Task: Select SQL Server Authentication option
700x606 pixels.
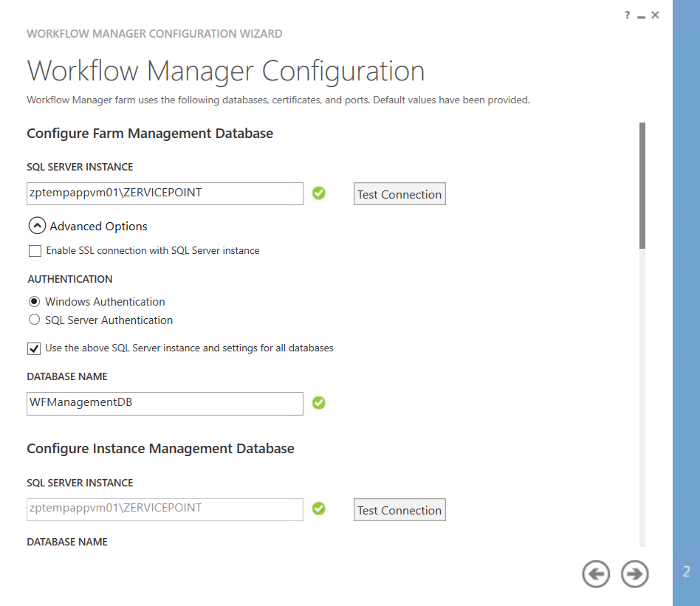Action: (x=34, y=320)
